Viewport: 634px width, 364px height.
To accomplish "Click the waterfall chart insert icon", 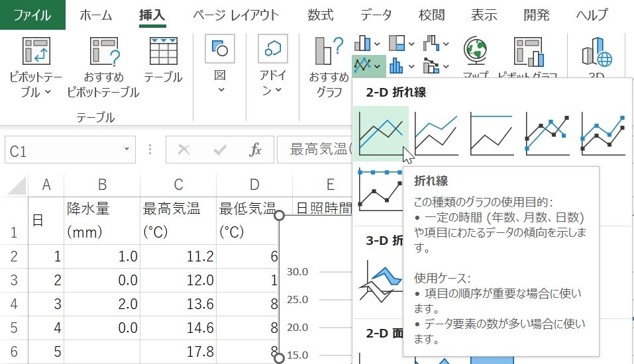I will coord(431,43).
